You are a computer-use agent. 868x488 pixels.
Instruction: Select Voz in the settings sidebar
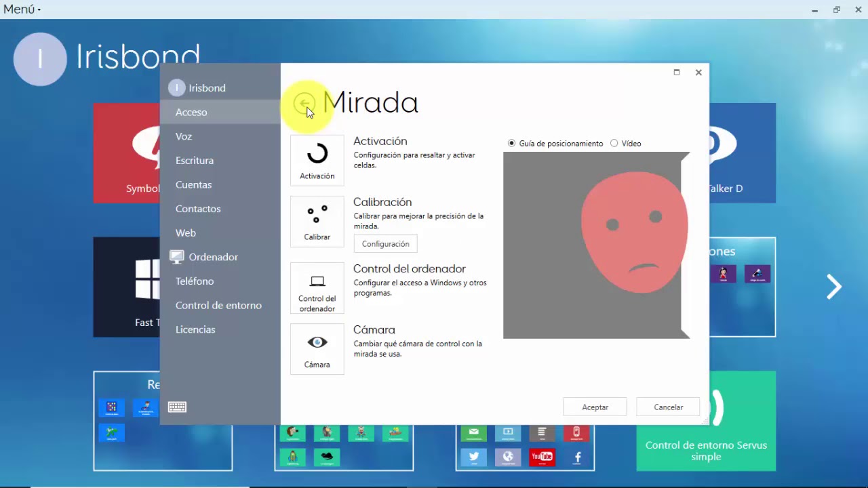[x=220, y=136]
